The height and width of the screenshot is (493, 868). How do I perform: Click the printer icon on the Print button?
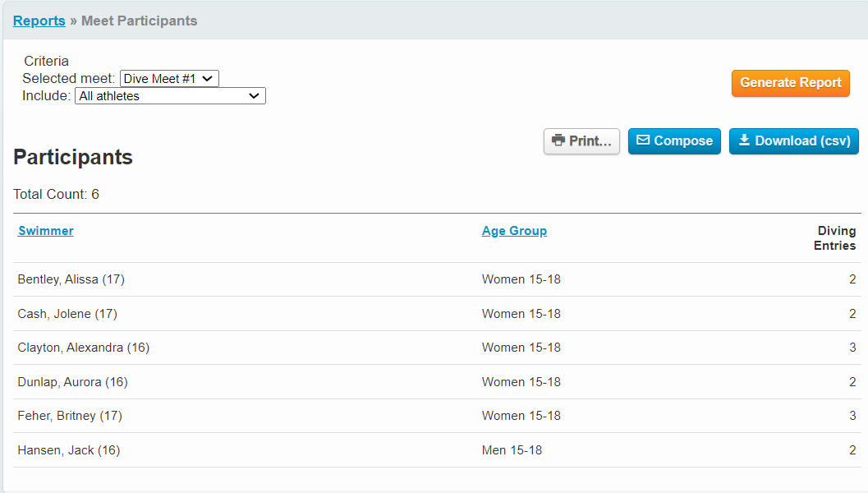click(558, 141)
